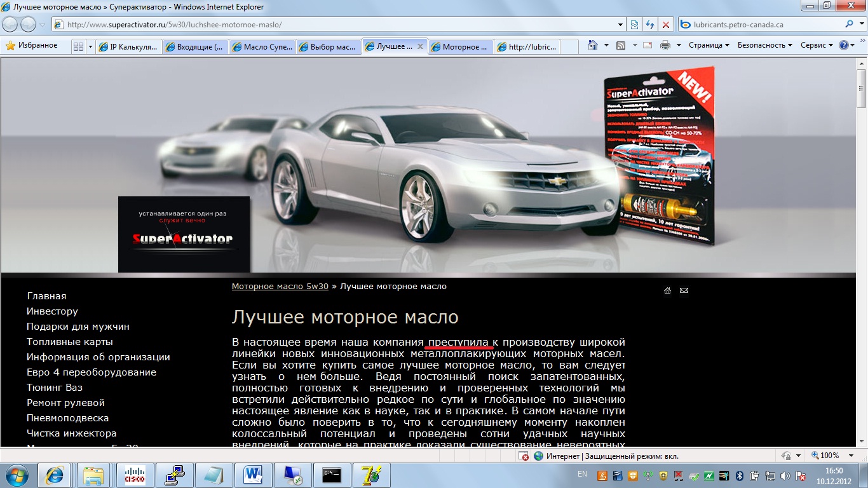Open Евро 4 переоборудование sidebar link

(92, 372)
